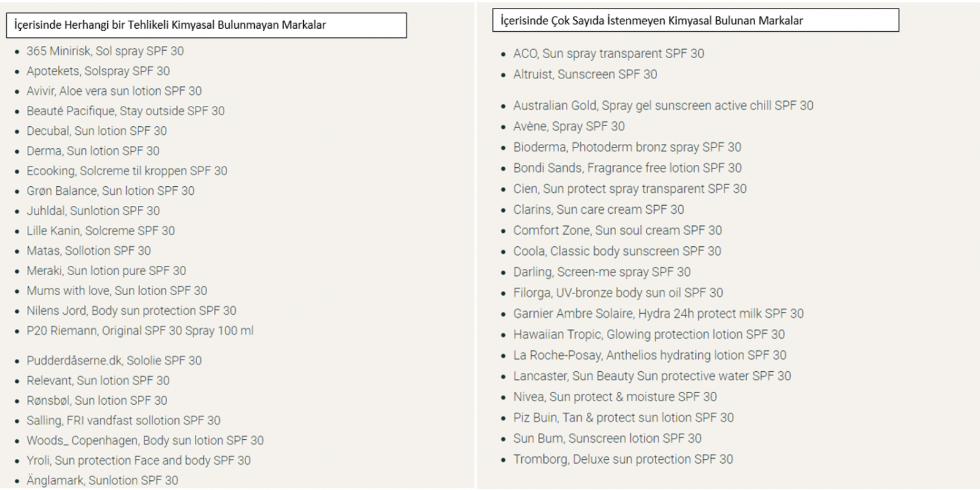Image resolution: width=980 pixels, height=490 pixels.
Task: Click the heading box about brands with unwanted chemicals
Action: pyautogui.click(x=696, y=20)
